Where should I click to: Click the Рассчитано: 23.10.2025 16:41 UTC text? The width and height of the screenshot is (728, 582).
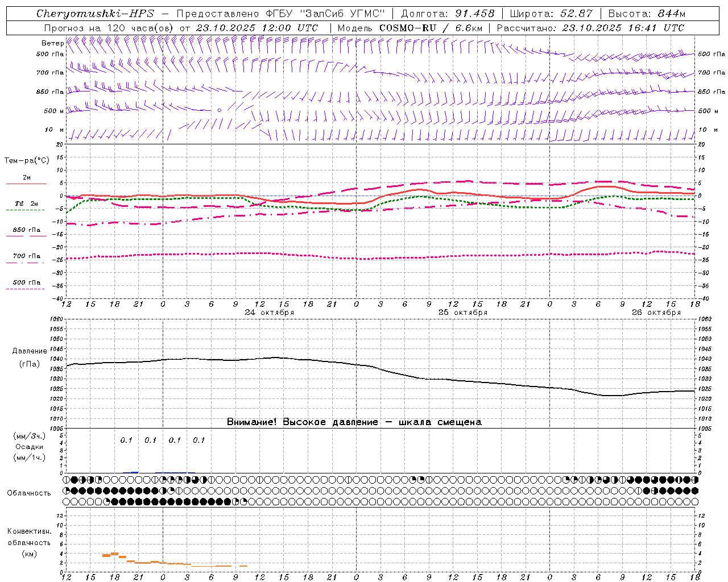point(590,28)
